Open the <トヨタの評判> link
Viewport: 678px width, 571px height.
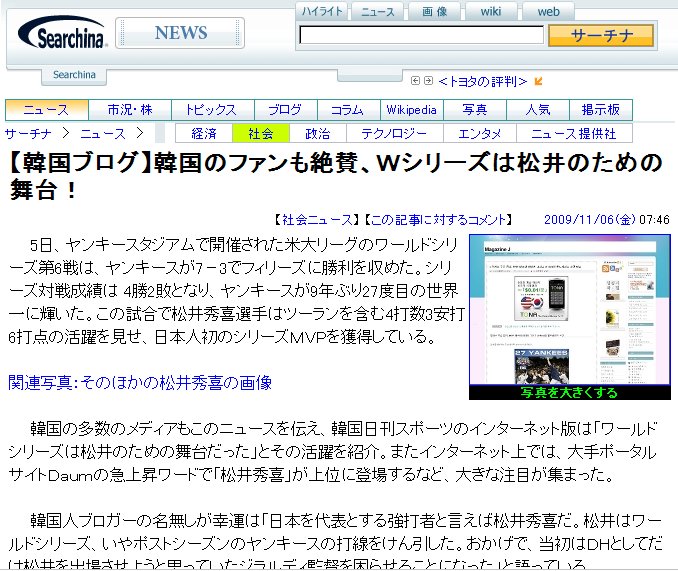point(483,81)
